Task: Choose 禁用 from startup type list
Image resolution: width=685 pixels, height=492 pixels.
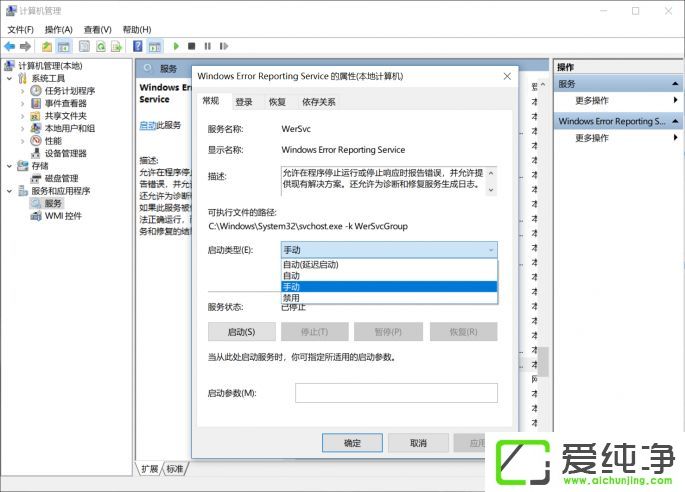Action: 389,298
